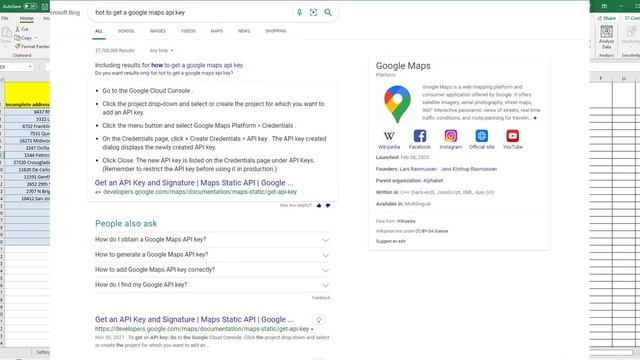This screenshot has height=360, width=640.
Task: Select the Format Painter brush in Excel
Action: [18, 47]
